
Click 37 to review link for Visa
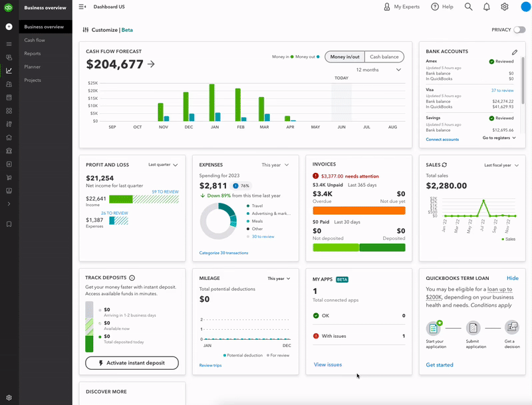pos(502,90)
